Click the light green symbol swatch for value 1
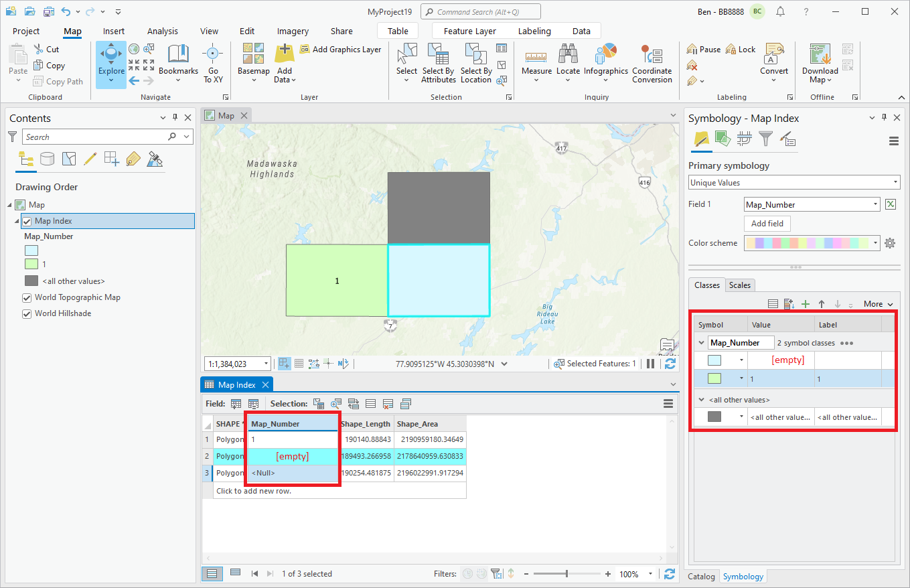This screenshot has width=910, height=588. [714, 378]
